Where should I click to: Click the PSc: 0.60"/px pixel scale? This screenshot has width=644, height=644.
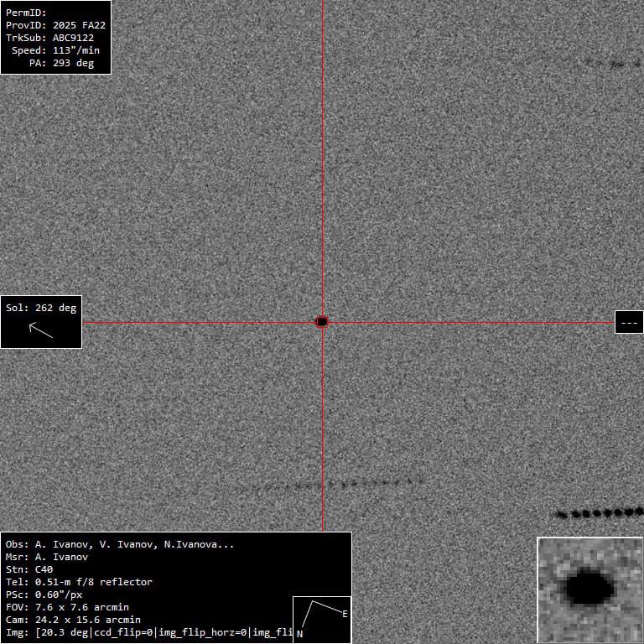coord(44,595)
